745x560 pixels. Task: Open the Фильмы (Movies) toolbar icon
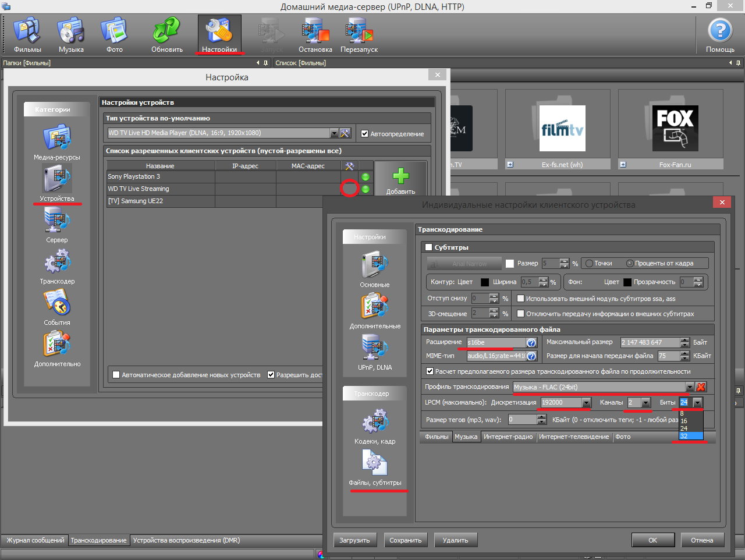coord(27,34)
